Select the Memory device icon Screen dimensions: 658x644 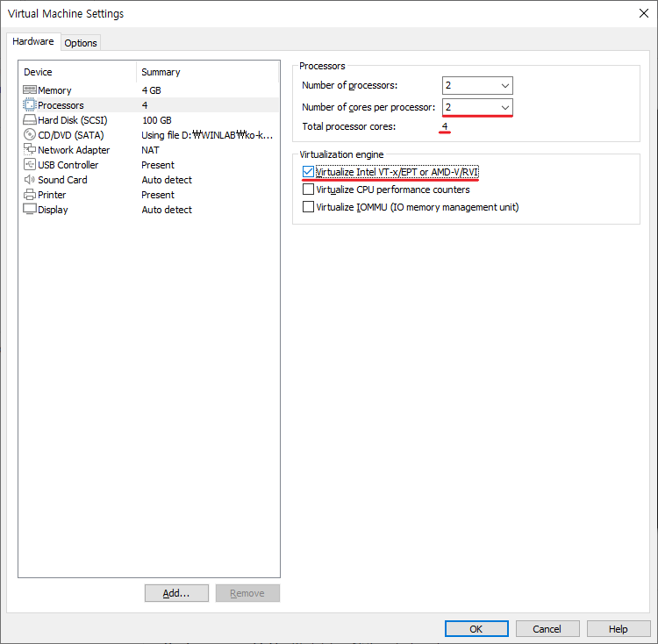point(29,89)
